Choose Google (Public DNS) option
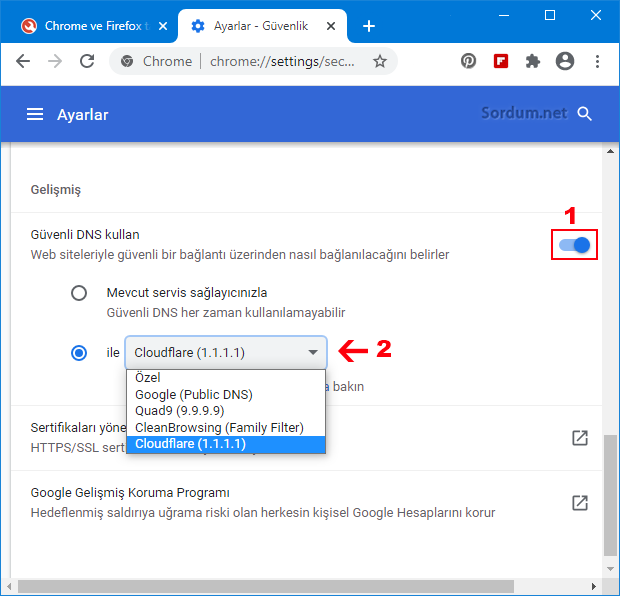 point(226,394)
